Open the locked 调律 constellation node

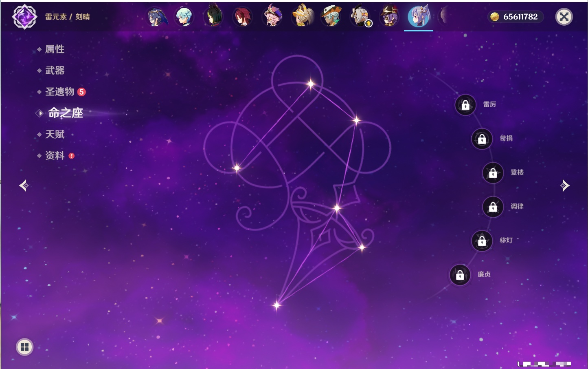pos(493,207)
